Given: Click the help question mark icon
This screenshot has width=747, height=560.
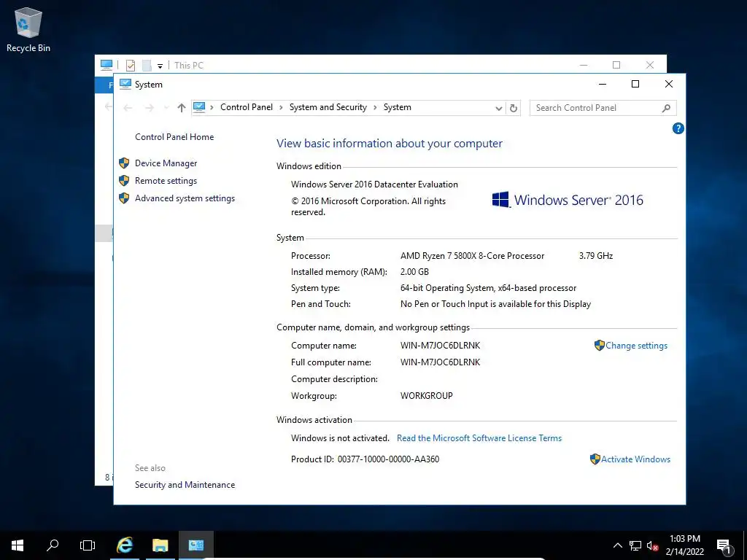Looking at the screenshot, I should point(678,128).
